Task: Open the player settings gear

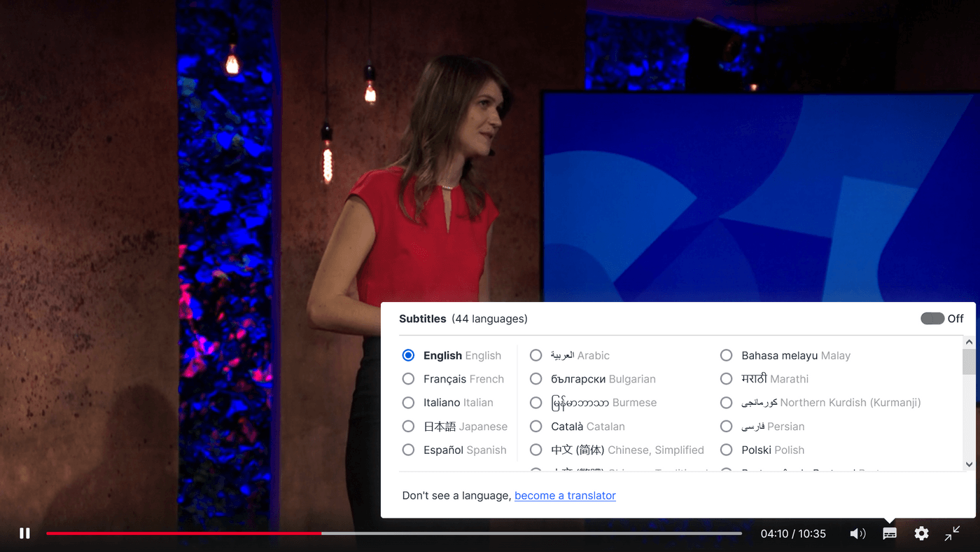Action: point(921,533)
